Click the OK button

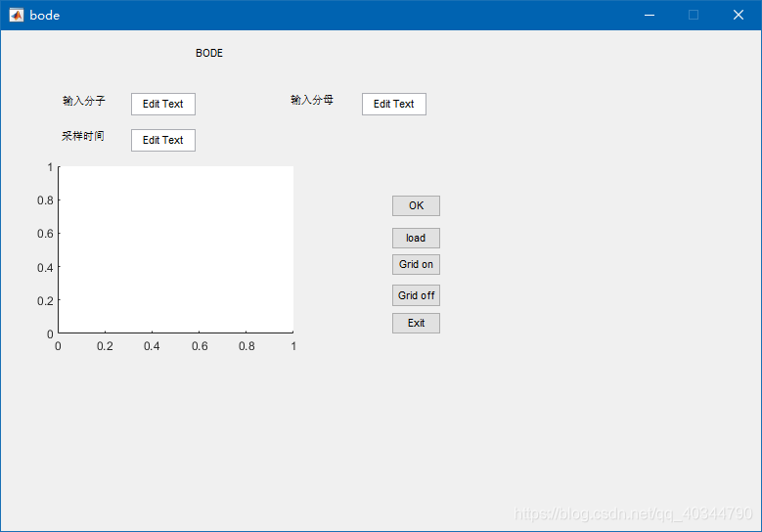416,205
